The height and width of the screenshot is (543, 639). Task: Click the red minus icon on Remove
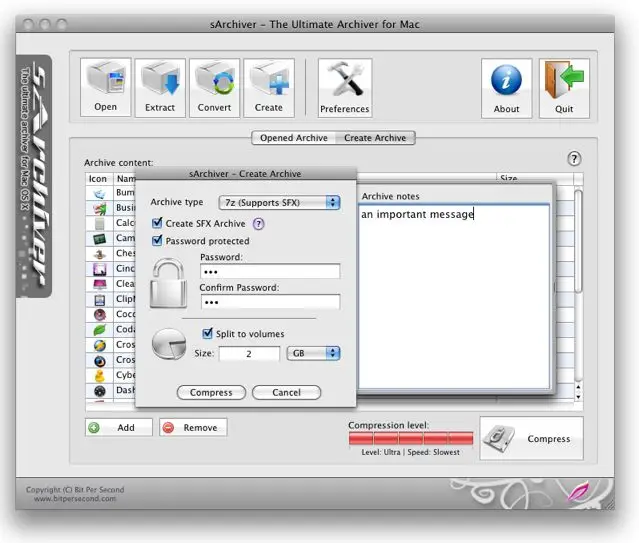tap(168, 428)
